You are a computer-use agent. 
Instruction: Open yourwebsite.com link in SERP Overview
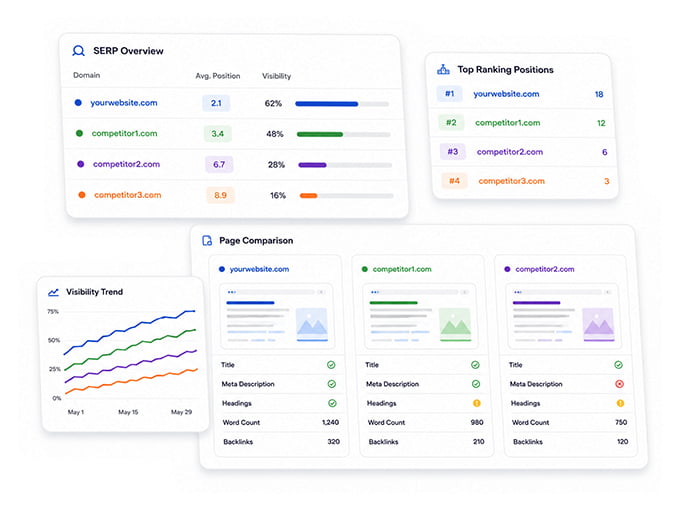[124, 103]
